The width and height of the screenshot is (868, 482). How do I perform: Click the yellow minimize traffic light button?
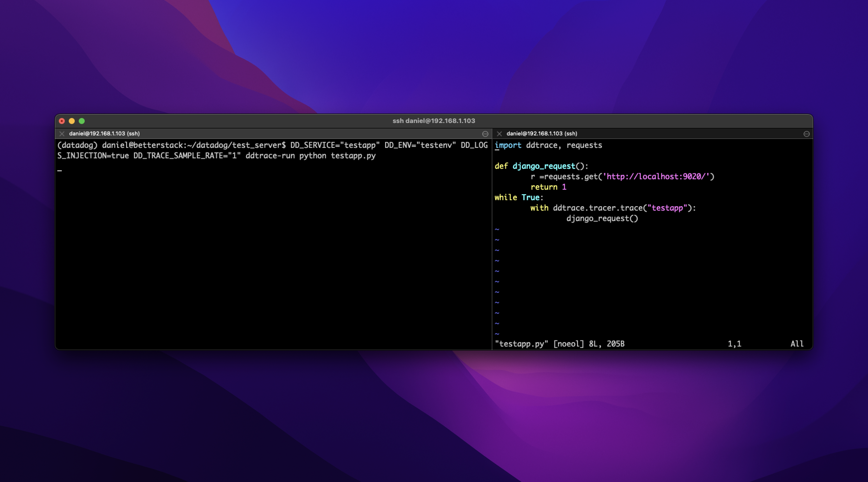tap(72, 120)
